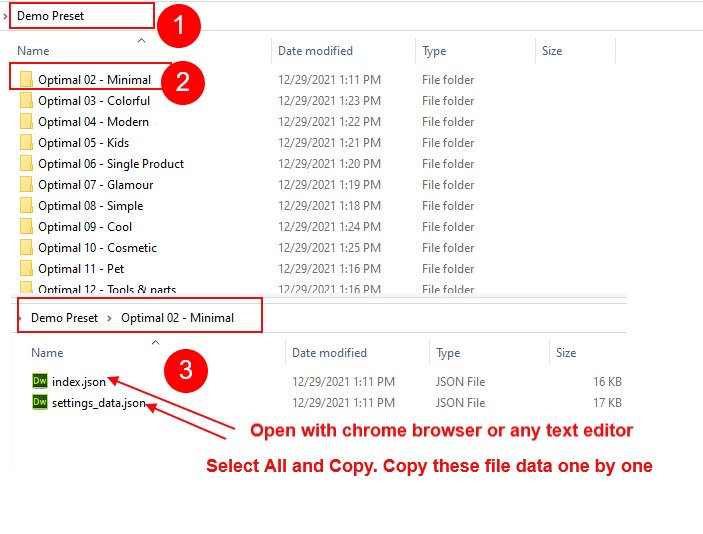Select the Optimal 10 - Cosmetic folder name
Screen dimensions: 703x534
[97, 248]
